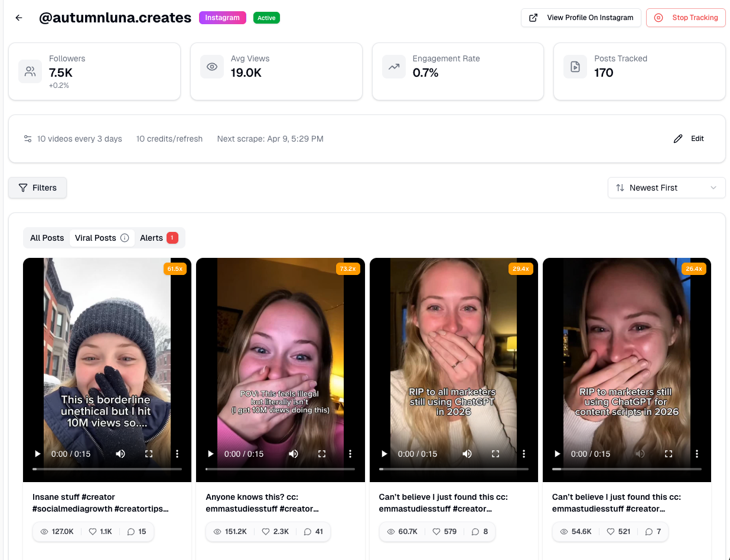Image resolution: width=730 pixels, height=560 pixels.
Task: Click the info icon beside Viral Posts
Action: click(125, 238)
